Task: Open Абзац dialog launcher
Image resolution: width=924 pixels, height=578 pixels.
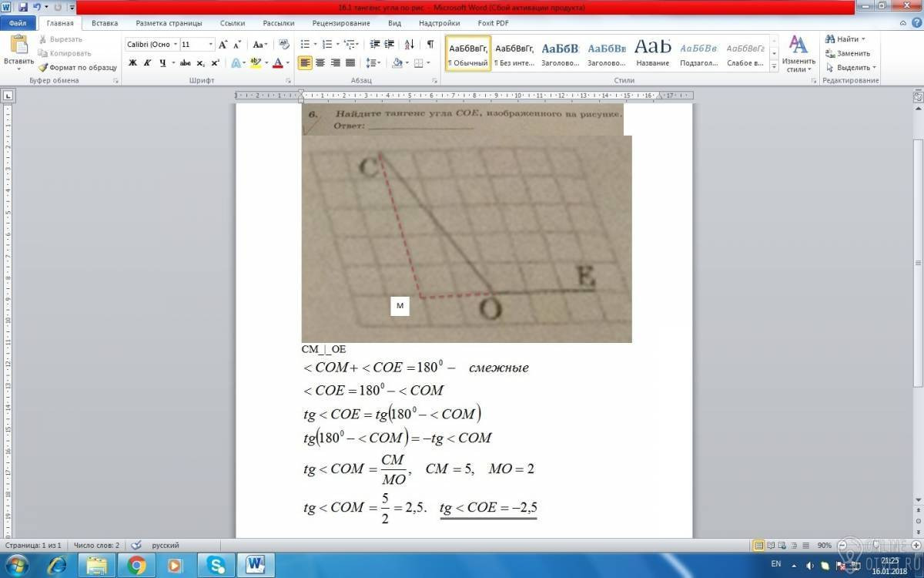Action: [x=435, y=80]
